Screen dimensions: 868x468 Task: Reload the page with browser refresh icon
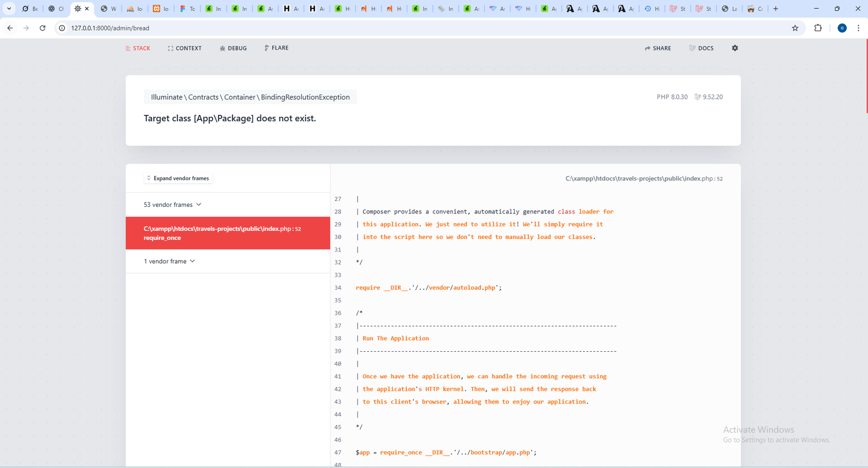click(x=42, y=28)
